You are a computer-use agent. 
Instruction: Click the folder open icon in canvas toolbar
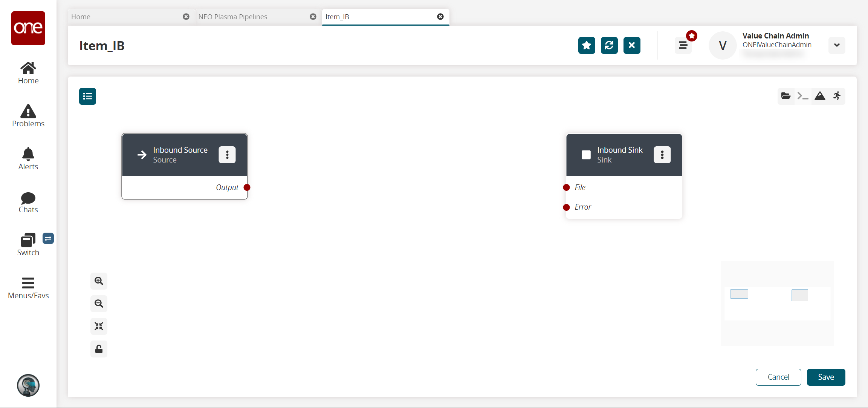tap(785, 96)
